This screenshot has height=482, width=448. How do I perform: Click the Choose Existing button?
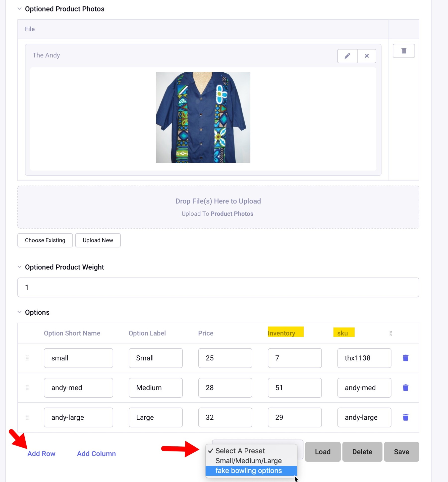coord(45,240)
